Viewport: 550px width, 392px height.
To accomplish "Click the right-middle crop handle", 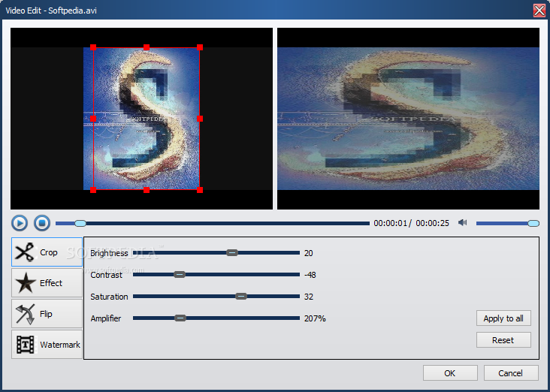I will tap(200, 119).
